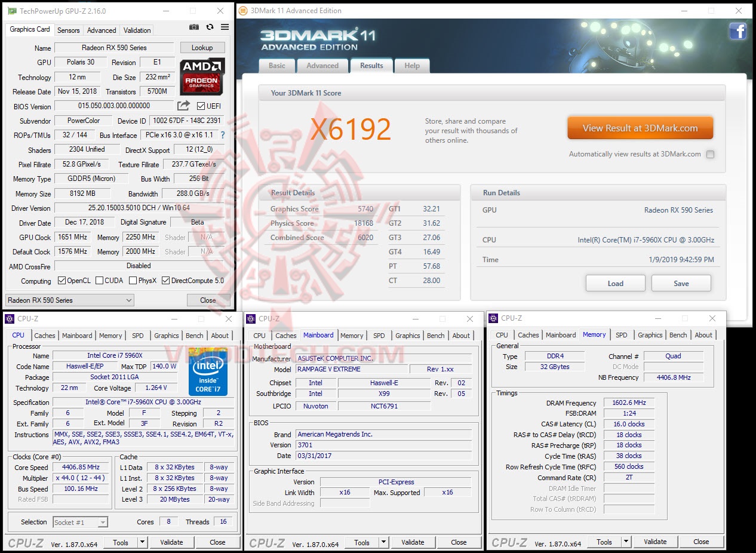Click the Intel Core i7 logo badge

tap(208, 371)
